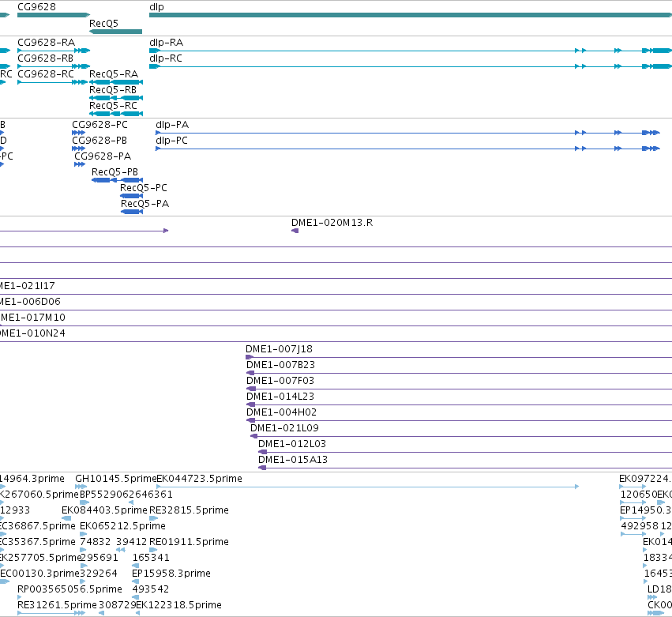Click the dlp-PA protein label
The height and width of the screenshot is (617, 672).
(172, 125)
